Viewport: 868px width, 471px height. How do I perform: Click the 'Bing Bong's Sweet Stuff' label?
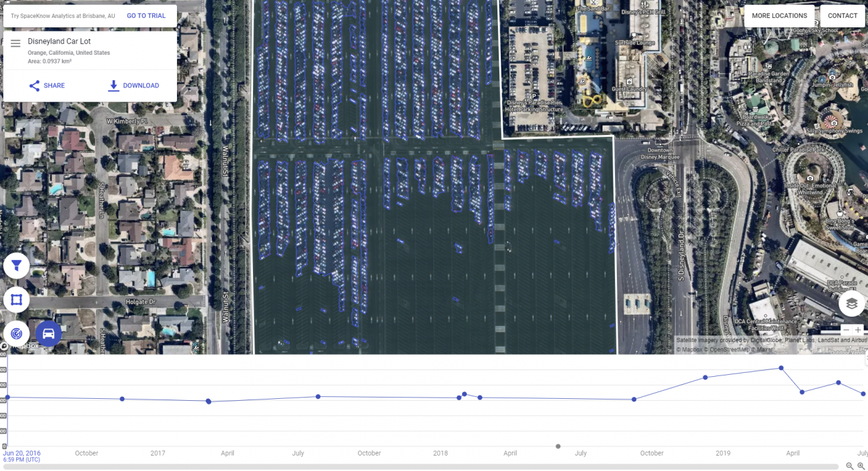click(839, 224)
